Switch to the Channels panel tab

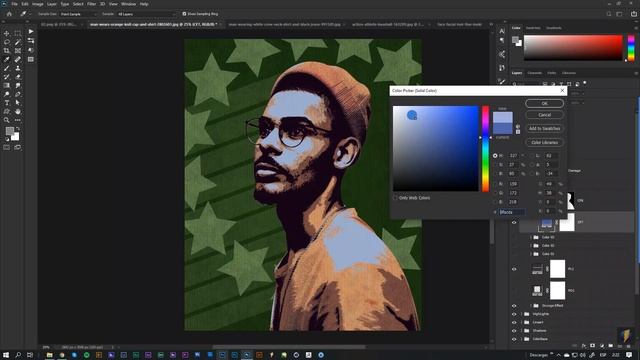pyautogui.click(x=534, y=73)
